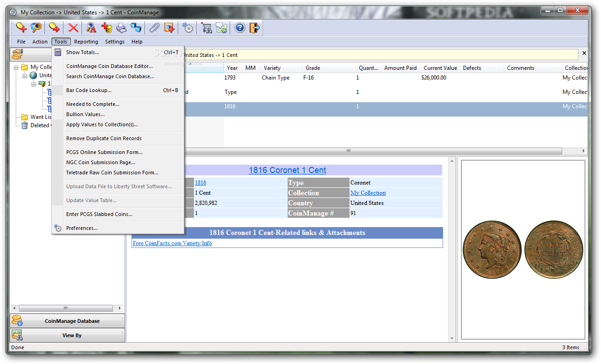Click the CoinManage Database button

point(67,321)
